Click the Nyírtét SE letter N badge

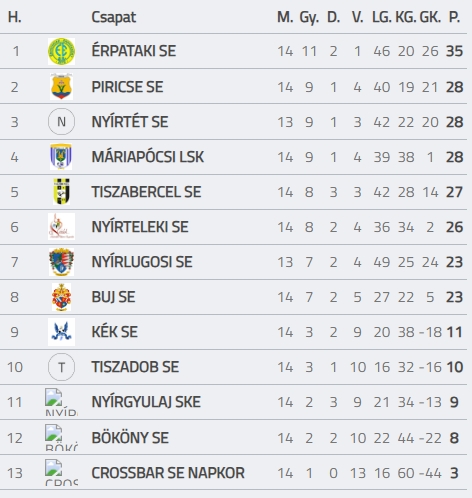[61, 122]
